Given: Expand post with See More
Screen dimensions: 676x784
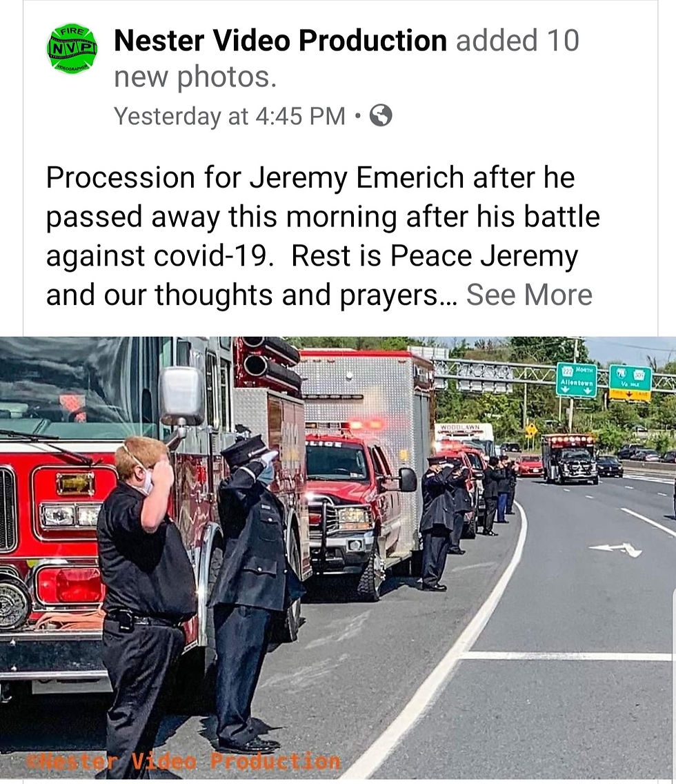Looking at the screenshot, I should [x=529, y=295].
